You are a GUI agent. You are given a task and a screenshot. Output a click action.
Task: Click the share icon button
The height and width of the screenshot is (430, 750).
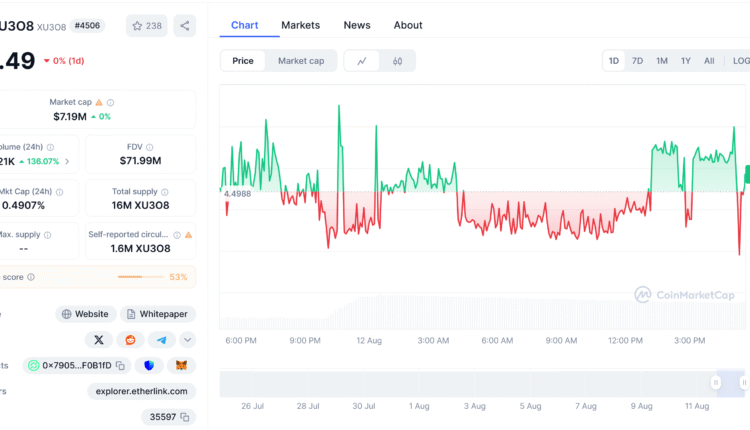185,26
